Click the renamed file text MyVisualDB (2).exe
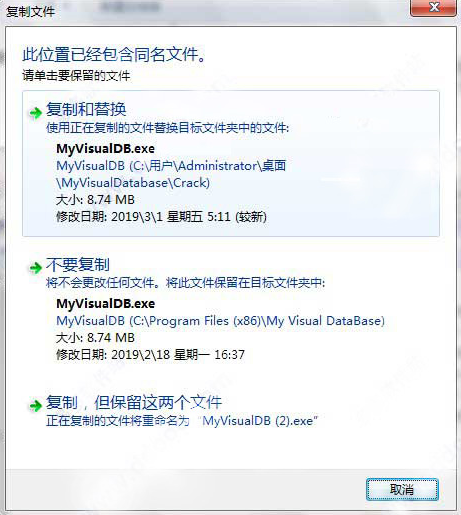The width and height of the screenshot is (461, 515). [x=260, y=421]
